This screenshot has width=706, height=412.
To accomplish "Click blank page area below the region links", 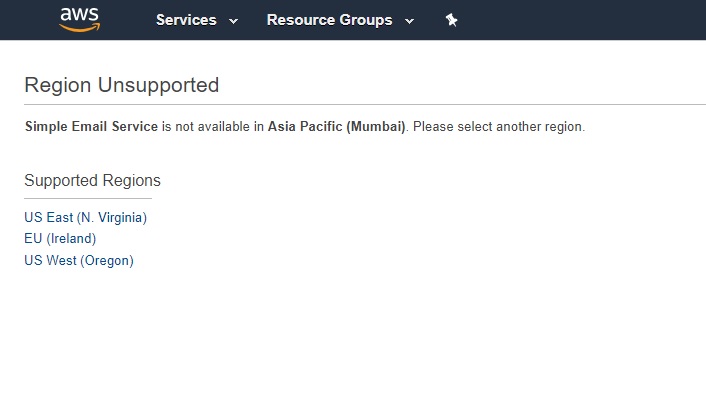I will [x=350, y=340].
